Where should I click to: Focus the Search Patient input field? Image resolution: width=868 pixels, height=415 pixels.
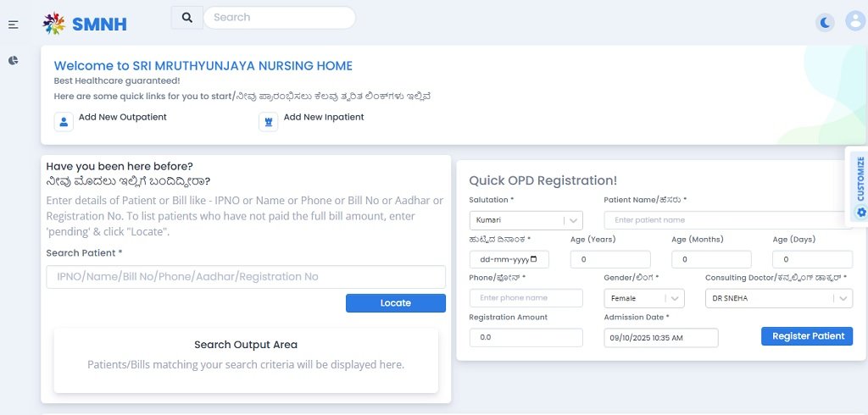coord(246,277)
